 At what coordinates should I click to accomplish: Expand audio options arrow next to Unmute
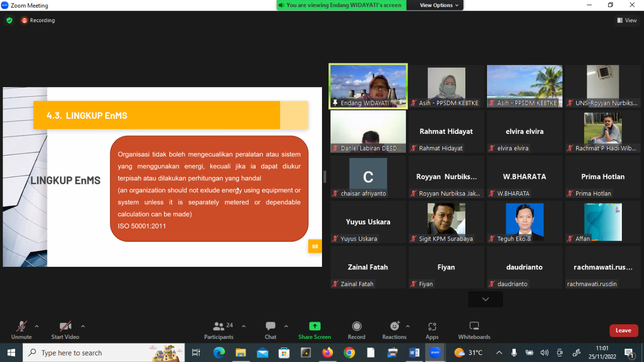[x=37, y=326]
